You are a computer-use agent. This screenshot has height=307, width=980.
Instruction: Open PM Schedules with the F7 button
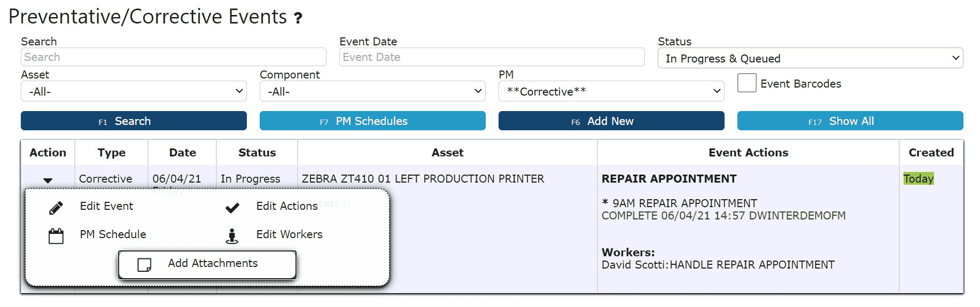point(372,121)
